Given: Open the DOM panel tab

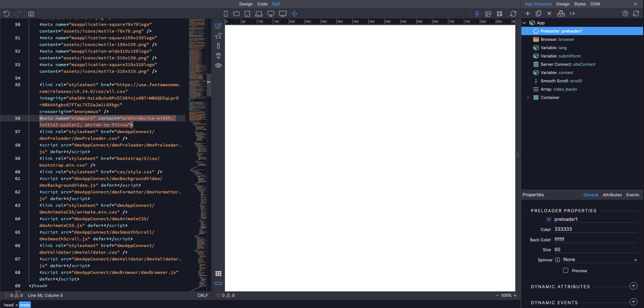Looking at the screenshot, I should click(595, 4).
